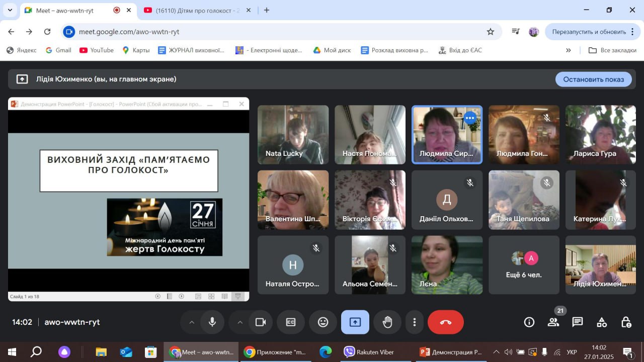
Task: Toggle closed captions button
Action: tap(291, 322)
